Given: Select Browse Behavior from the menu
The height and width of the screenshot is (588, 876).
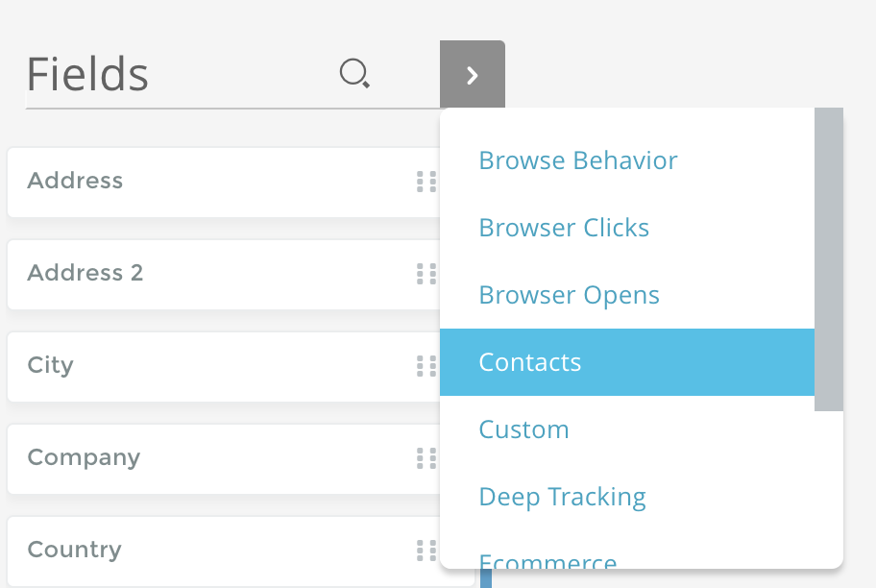Looking at the screenshot, I should click(578, 160).
